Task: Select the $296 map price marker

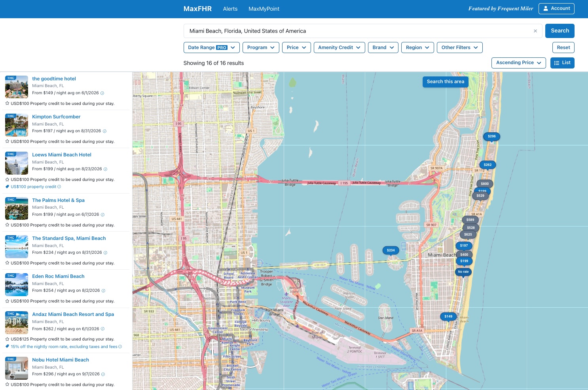Action: point(492,136)
